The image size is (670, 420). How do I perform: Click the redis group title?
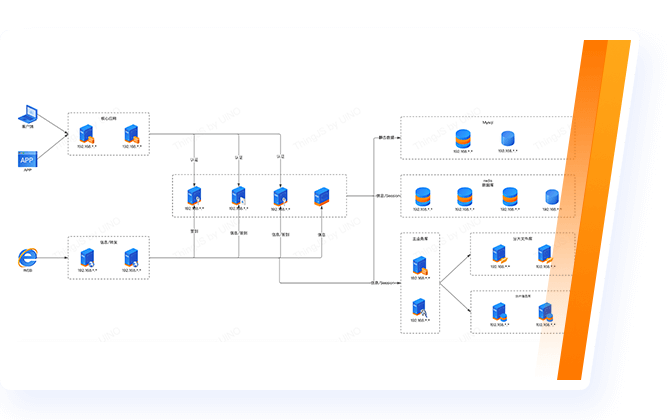pos(488,181)
